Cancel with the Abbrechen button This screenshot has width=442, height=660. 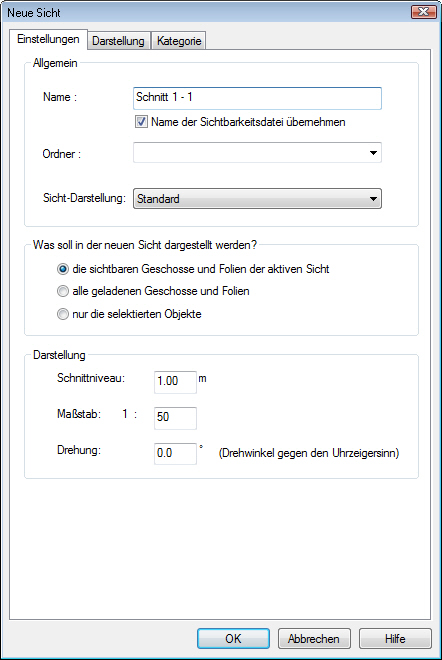[x=314, y=639]
